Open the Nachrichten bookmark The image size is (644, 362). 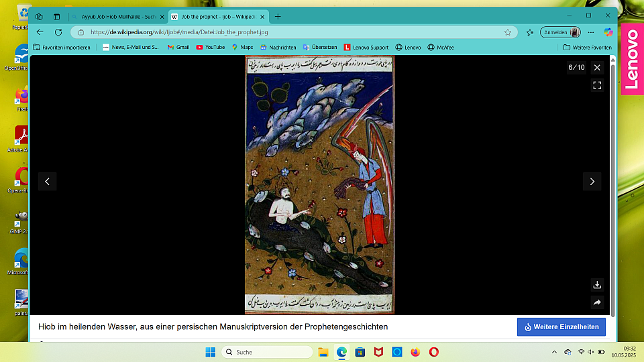point(278,47)
